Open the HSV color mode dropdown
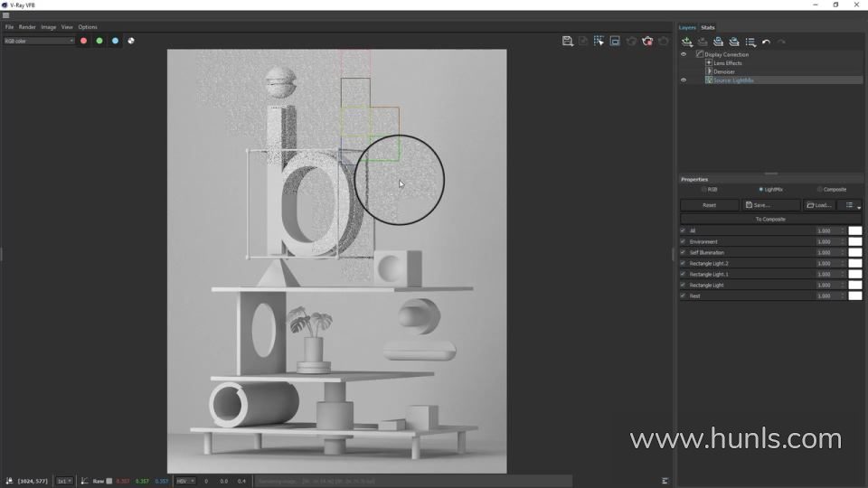 click(x=185, y=481)
